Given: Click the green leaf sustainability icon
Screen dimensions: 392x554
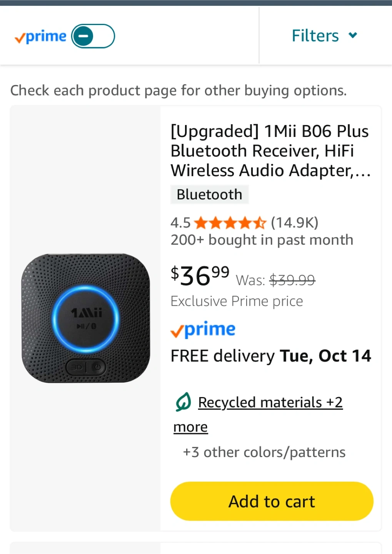Looking at the screenshot, I should click(x=183, y=402).
